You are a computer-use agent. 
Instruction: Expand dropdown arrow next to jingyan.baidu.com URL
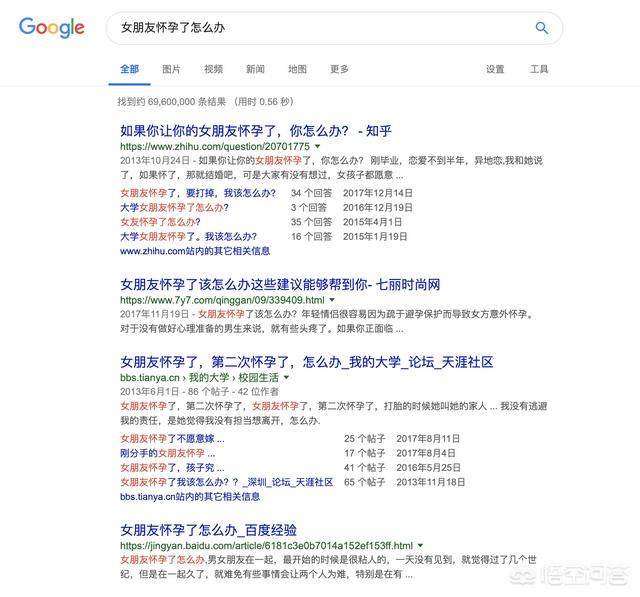click(x=420, y=546)
